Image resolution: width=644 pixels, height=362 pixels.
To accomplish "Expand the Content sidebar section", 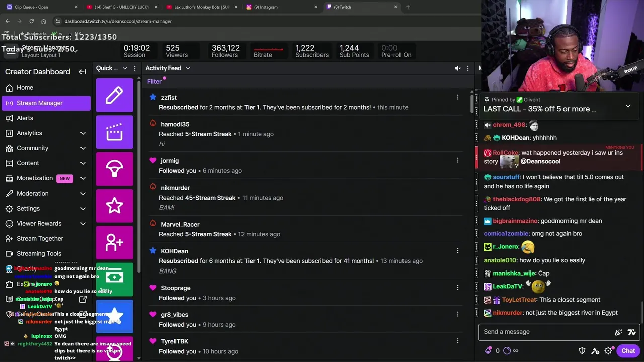I will [83, 163].
